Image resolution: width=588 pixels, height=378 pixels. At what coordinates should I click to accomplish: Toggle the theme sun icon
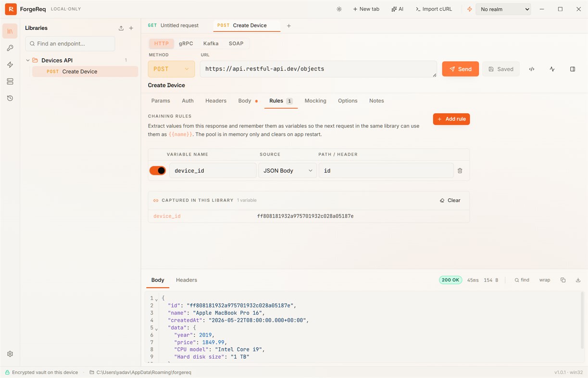point(339,9)
